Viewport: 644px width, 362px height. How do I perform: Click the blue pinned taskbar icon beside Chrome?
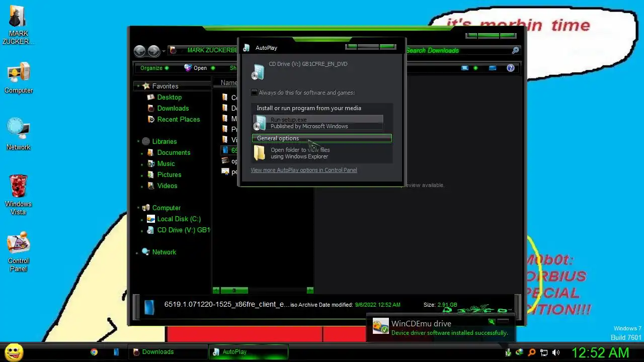pyautogui.click(x=116, y=352)
